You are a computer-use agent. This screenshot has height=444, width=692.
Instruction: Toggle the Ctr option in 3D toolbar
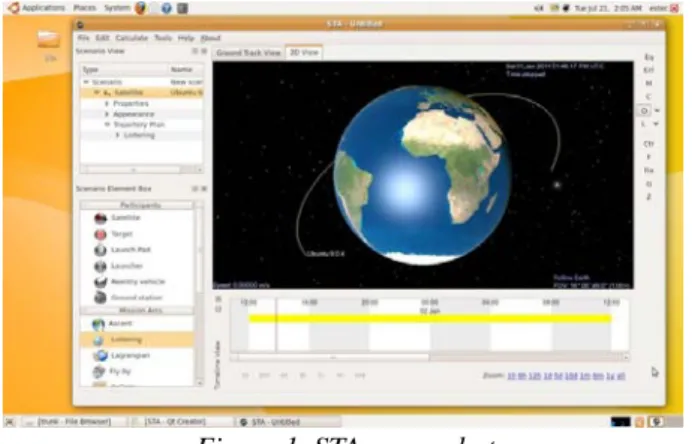tap(649, 144)
